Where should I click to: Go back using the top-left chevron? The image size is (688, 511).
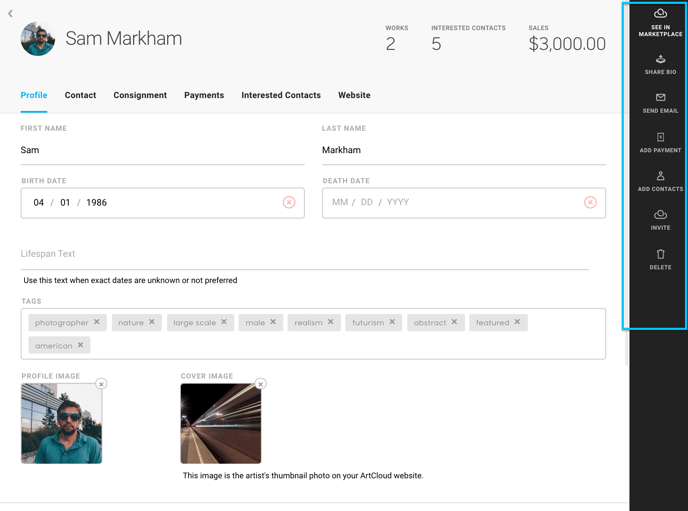(x=10, y=14)
